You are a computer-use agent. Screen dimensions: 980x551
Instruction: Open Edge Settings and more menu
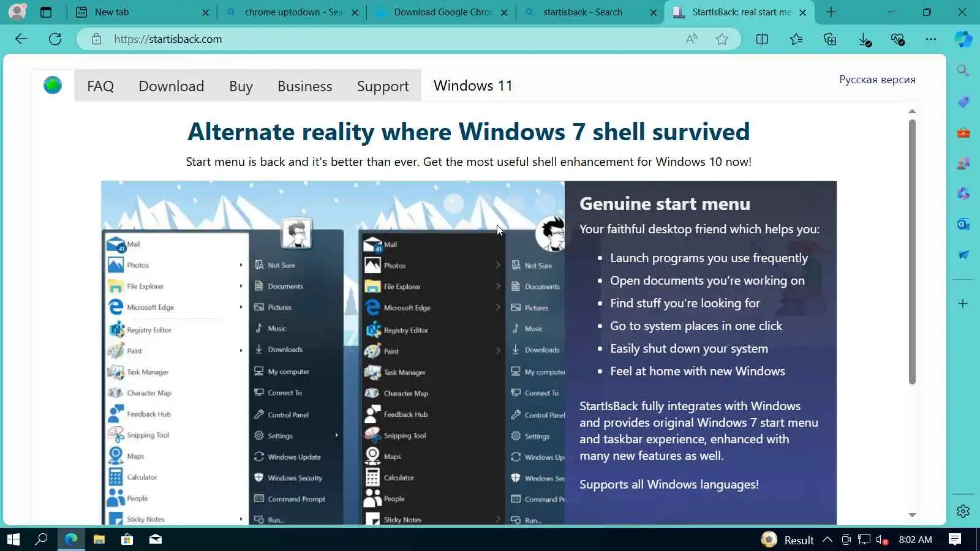[x=931, y=39]
